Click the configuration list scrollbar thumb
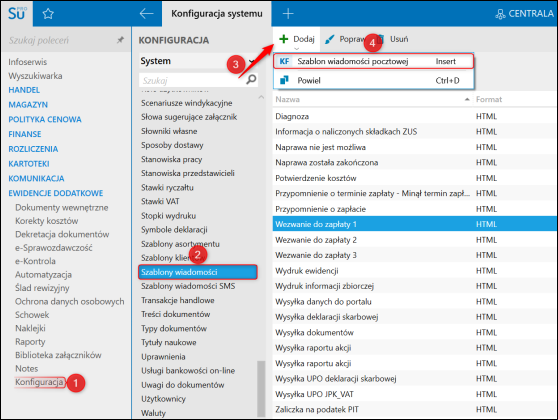The image size is (558, 420). (x=261, y=388)
